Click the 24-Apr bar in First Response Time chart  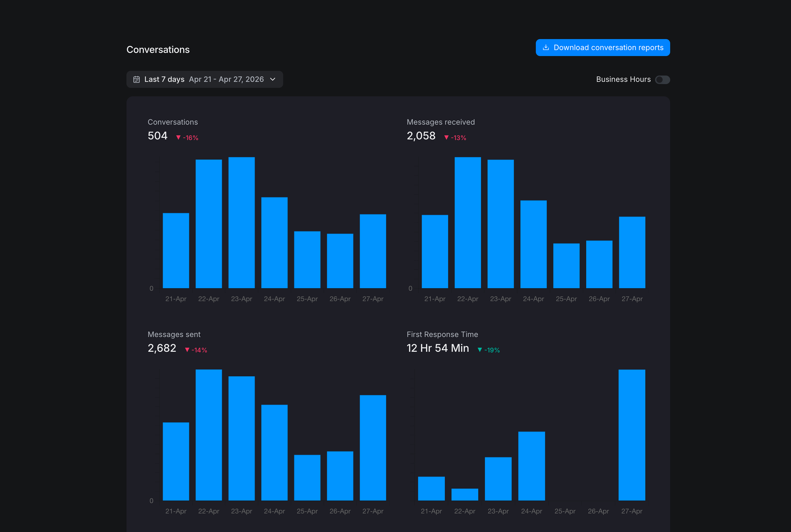click(531, 466)
